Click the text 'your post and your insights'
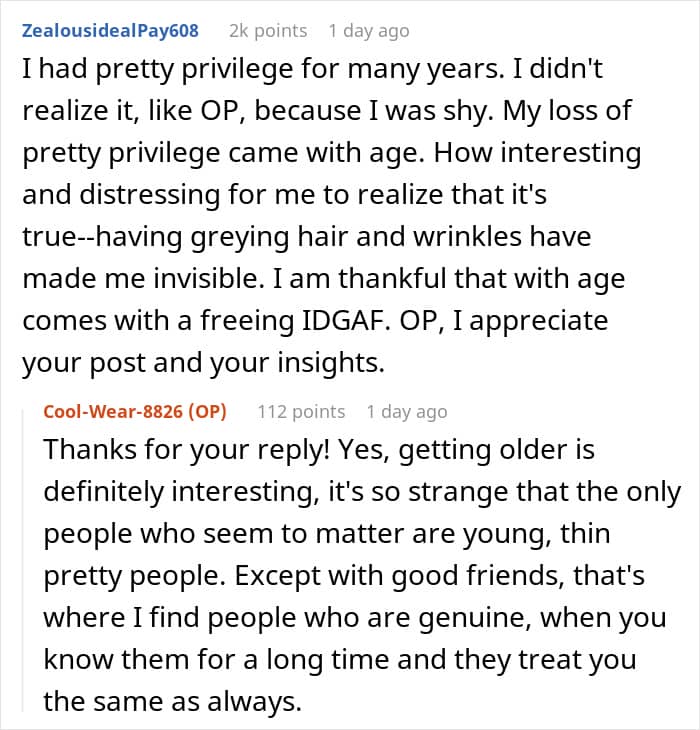 click(x=203, y=363)
